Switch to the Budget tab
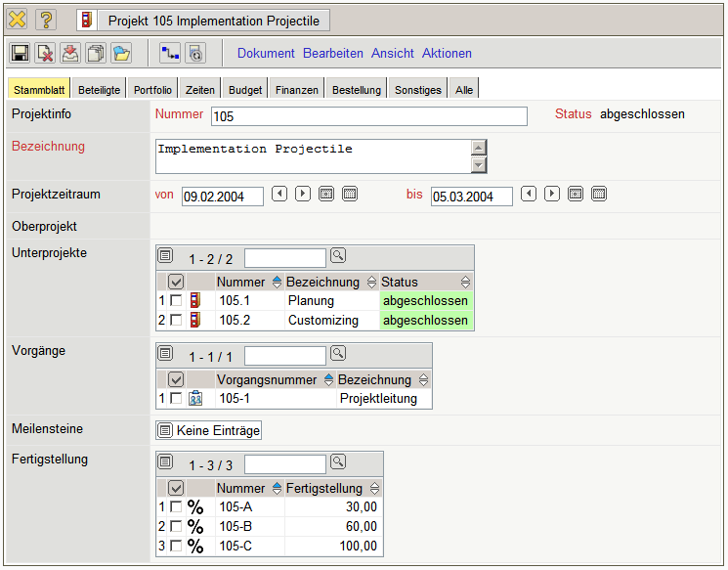The width and height of the screenshot is (728, 570). [245, 90]
